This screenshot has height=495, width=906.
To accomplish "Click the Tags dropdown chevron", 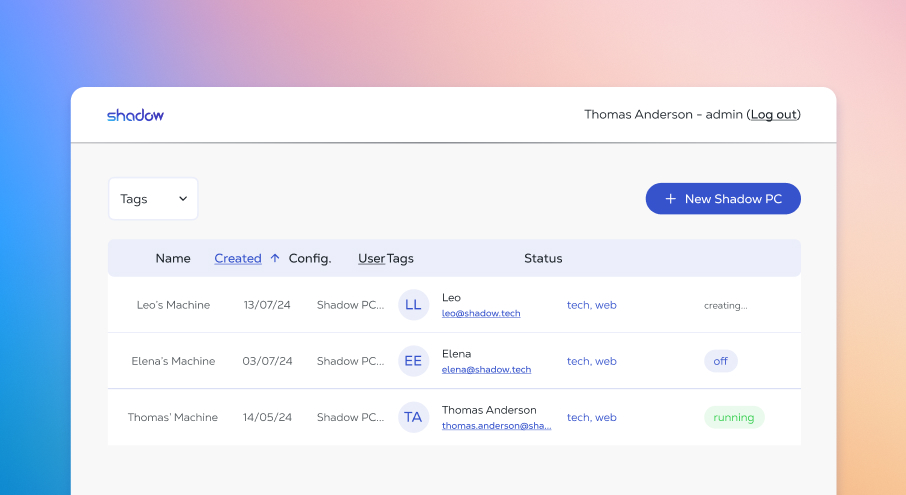I will click(x=183, y=199).
